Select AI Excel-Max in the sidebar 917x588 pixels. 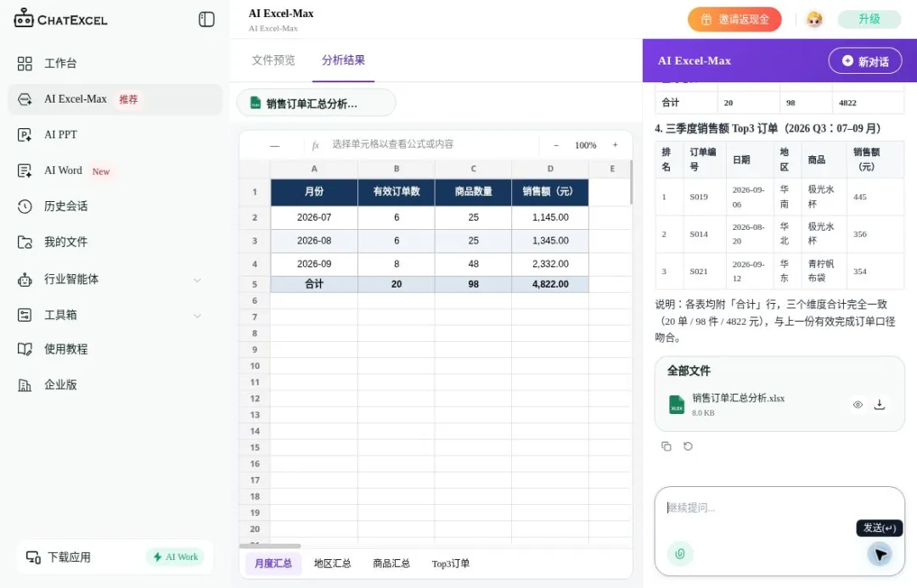[115, 99]
